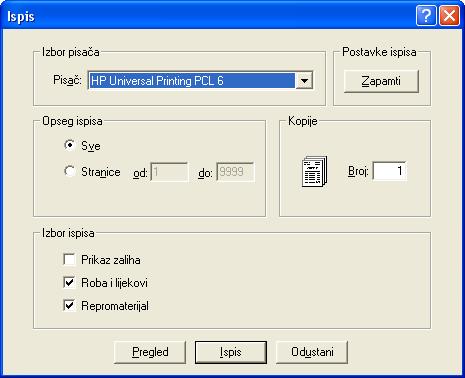This screenshot has height=378, width=465.
Task: Click the 'od' page start field
Action: 169,172
